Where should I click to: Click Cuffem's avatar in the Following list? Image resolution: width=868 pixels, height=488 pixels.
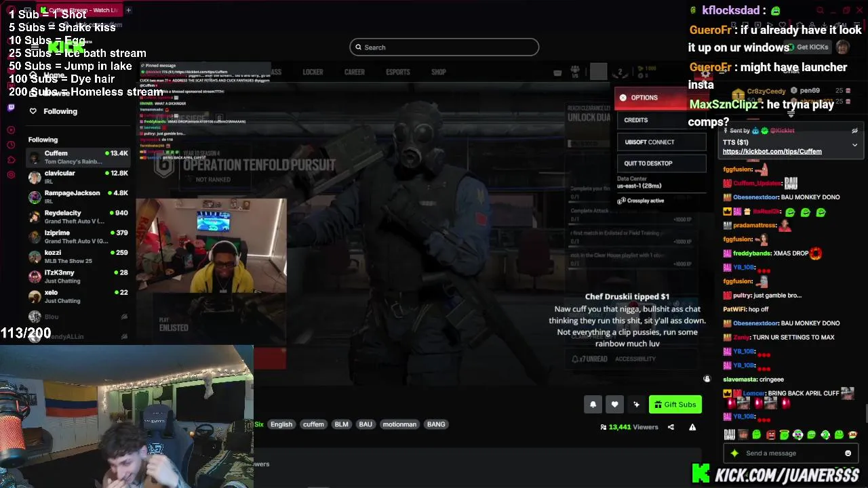pyautogui.click(x=35, y=157)
